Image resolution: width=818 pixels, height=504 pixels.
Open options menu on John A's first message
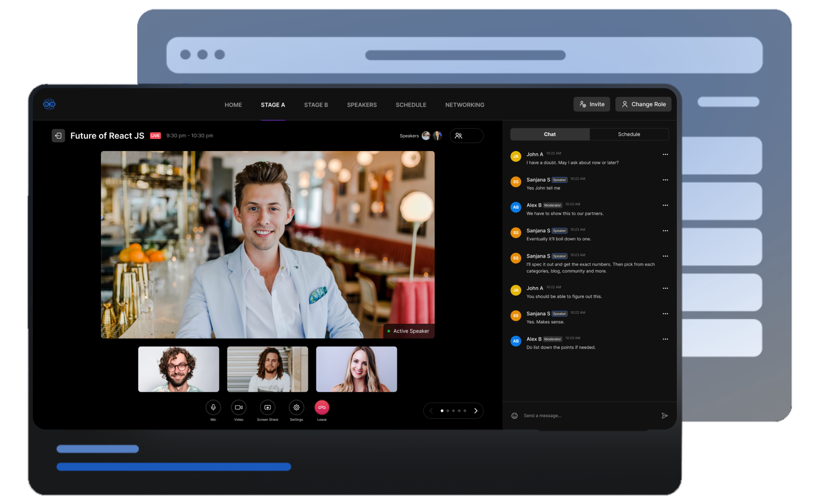click(665, 154)
